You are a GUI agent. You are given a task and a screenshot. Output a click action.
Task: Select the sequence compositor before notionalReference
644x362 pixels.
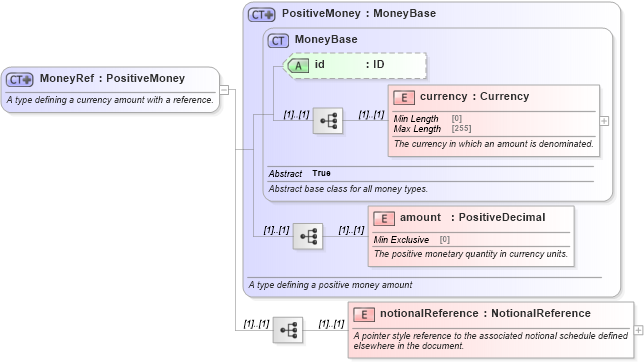coord(288,330)
